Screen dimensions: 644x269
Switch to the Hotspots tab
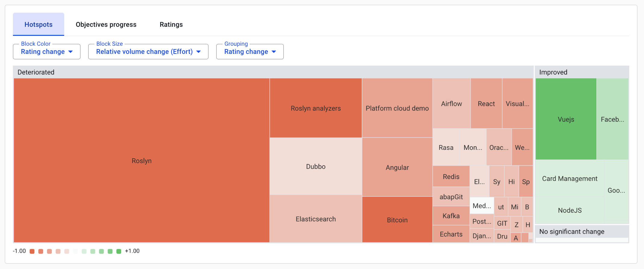39,24
